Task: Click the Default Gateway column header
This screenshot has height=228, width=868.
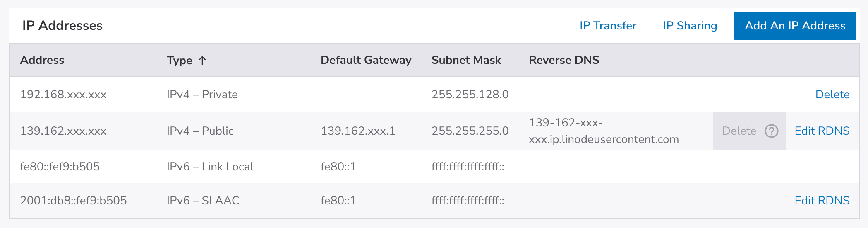Action: point(366,60)
